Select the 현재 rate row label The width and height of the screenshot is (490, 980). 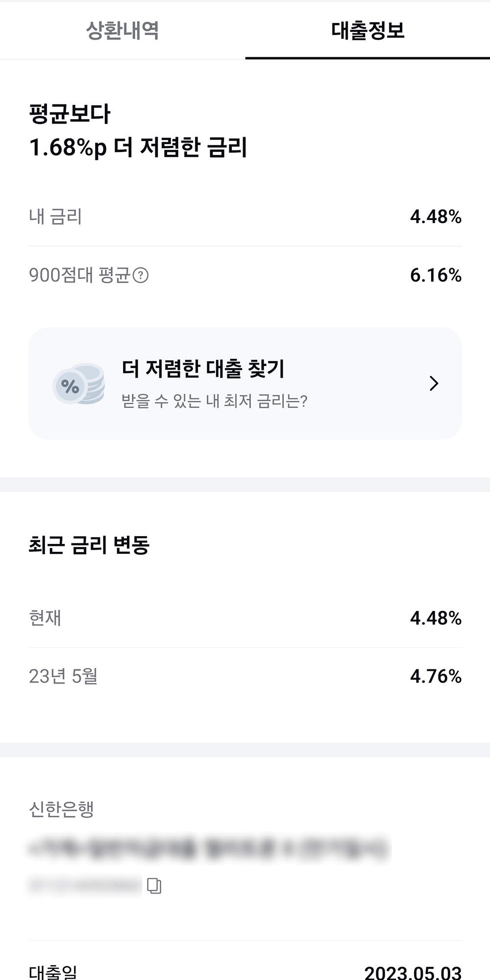pyautogui.click(x=45, y=618)
